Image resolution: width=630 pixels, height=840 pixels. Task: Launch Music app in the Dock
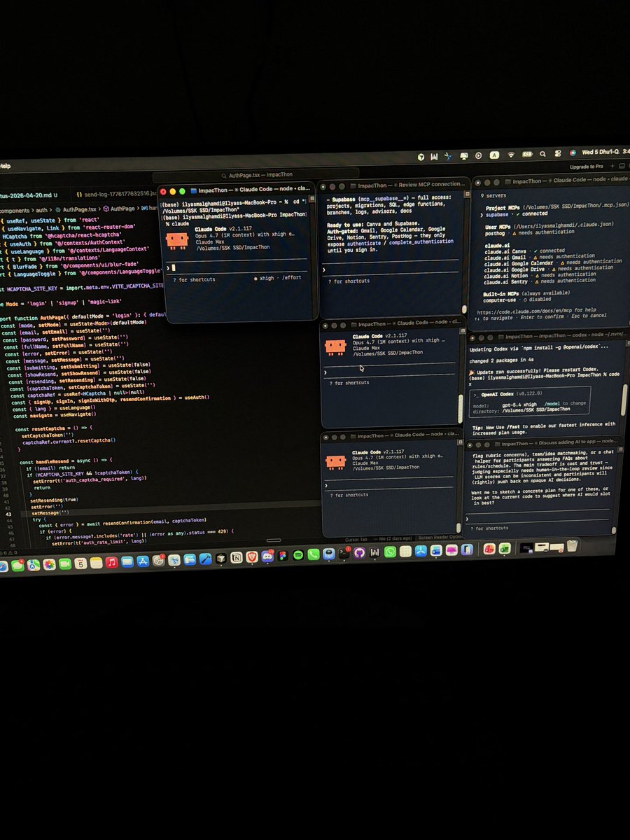pyautogui.click(x=111, y=562)
